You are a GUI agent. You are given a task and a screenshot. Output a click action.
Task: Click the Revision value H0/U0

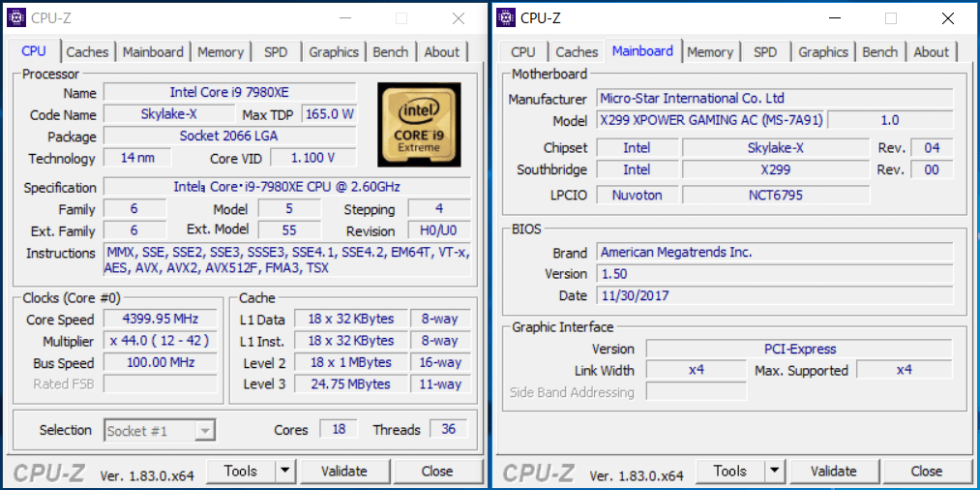[439, 230]
